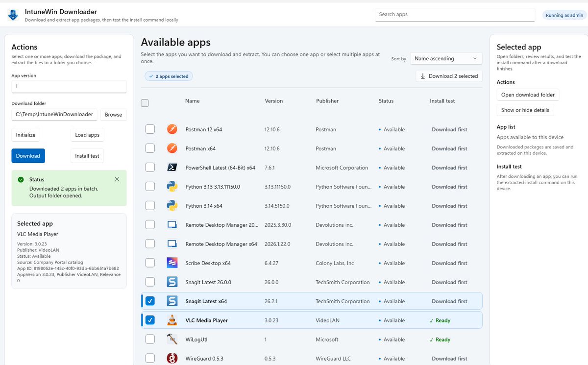This screenshot has height=365, width=588.
Task: Click the Remote Desktop Manager x64 icon
Action: click(171, 244)
